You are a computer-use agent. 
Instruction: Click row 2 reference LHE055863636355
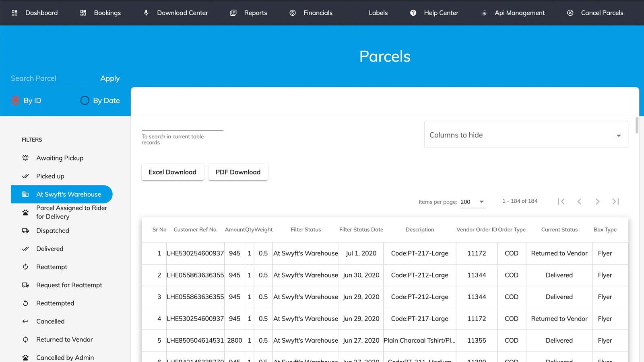pos(195,275)
